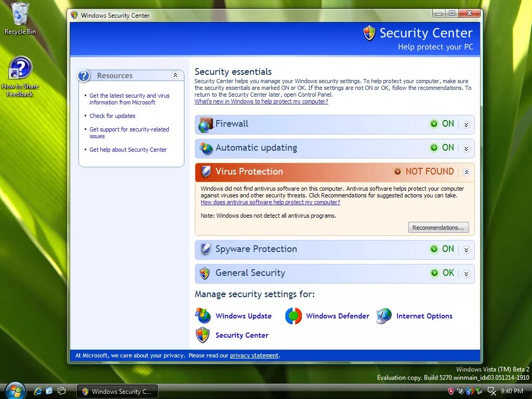Open Get help about Security Center link
Image resolution: width=532 pixels, height=399 pixels.
point(128,150)
